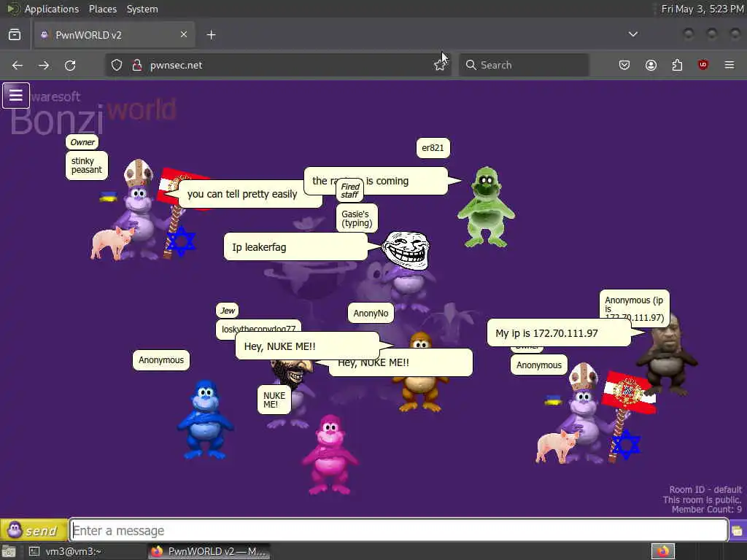Viewport: 747px width, 560px height.
Task: Click the pink Bonzi character
Action: (x=330, y=455)
